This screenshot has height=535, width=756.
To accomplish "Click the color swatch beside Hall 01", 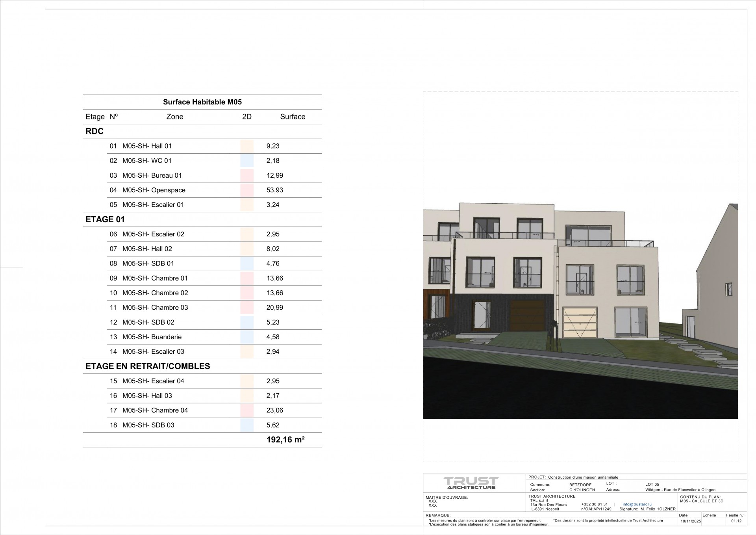I will coord(247,146).
